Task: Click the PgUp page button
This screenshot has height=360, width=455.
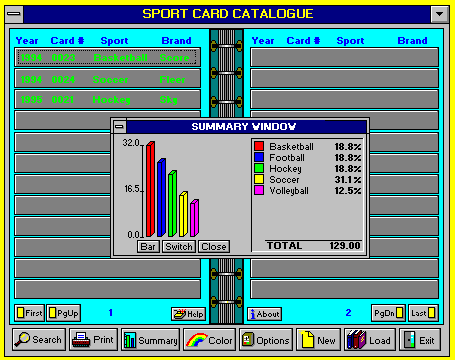Action: point(64,313)
